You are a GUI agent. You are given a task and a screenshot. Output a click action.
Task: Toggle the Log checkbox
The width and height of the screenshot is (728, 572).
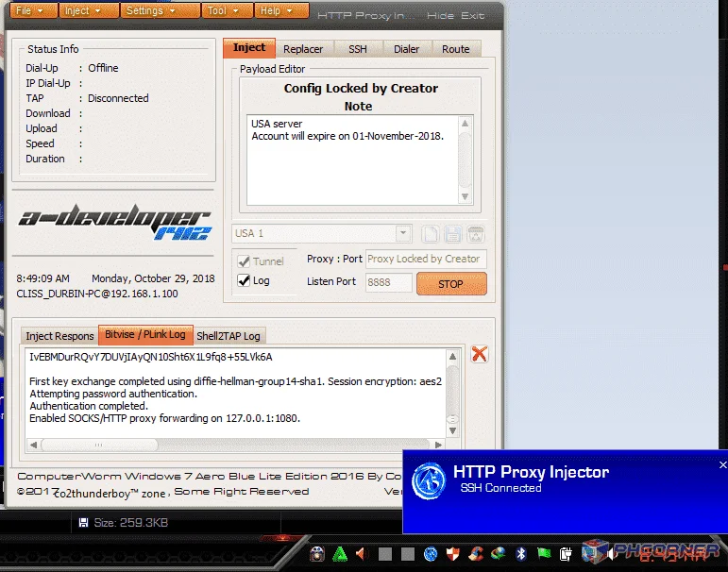[x=244, y=280]
